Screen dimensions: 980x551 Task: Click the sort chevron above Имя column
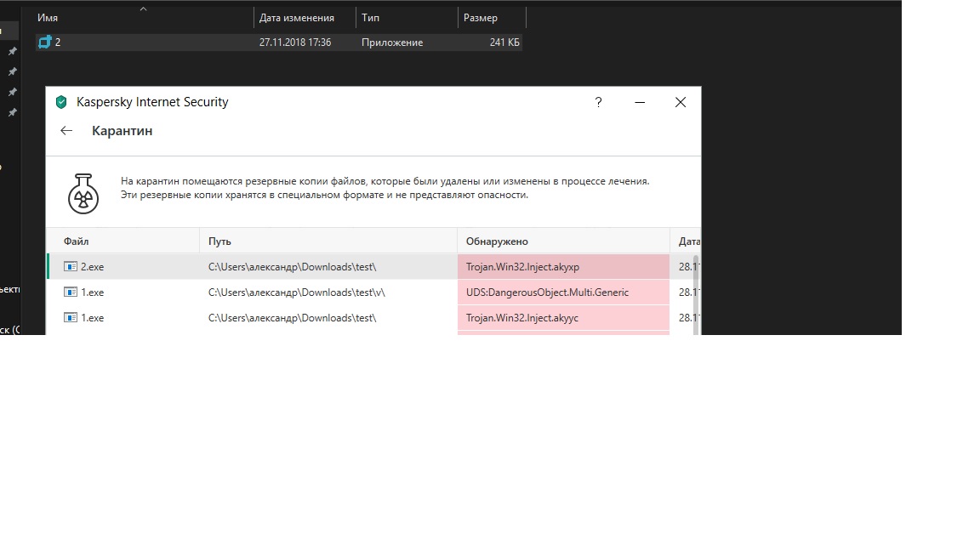coord(143,9)
